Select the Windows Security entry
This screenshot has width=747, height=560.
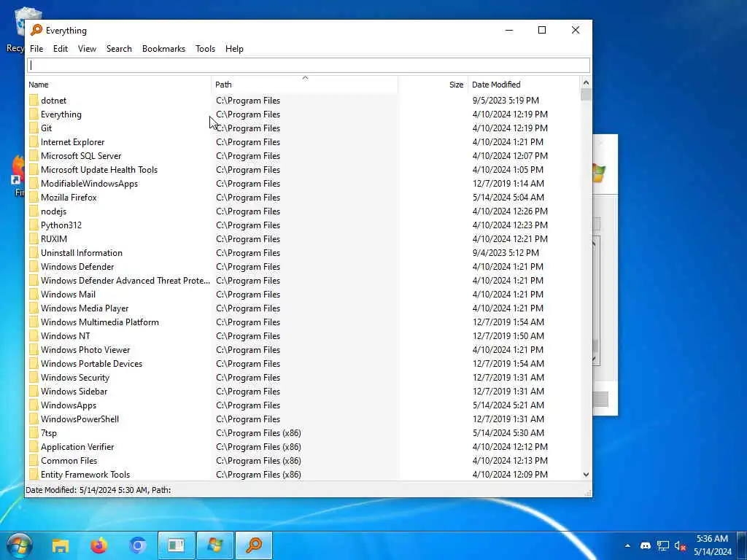75,377
